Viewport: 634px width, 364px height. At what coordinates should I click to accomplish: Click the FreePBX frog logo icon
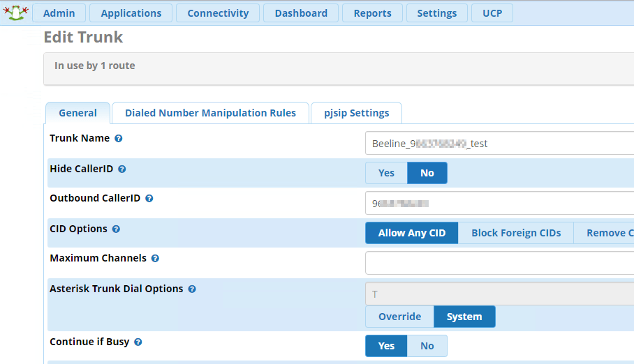(15, 12)
